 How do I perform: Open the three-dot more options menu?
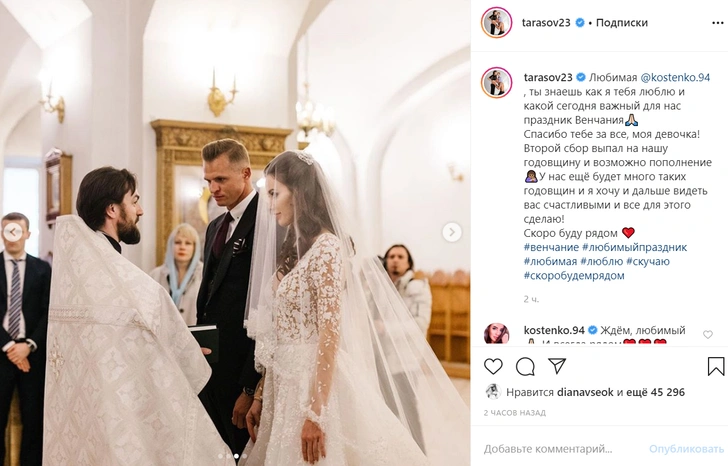(x=717, y=23)
